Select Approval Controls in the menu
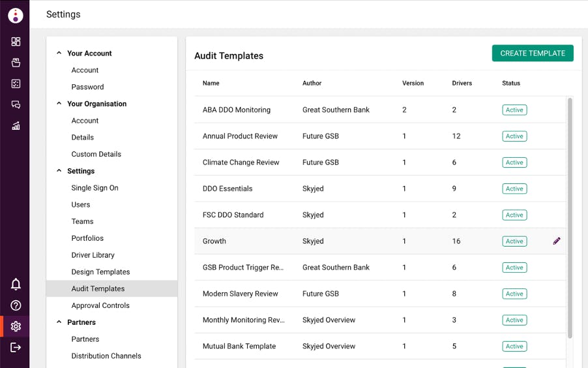This screenshot has height=368, width=588. coord(100,305)
